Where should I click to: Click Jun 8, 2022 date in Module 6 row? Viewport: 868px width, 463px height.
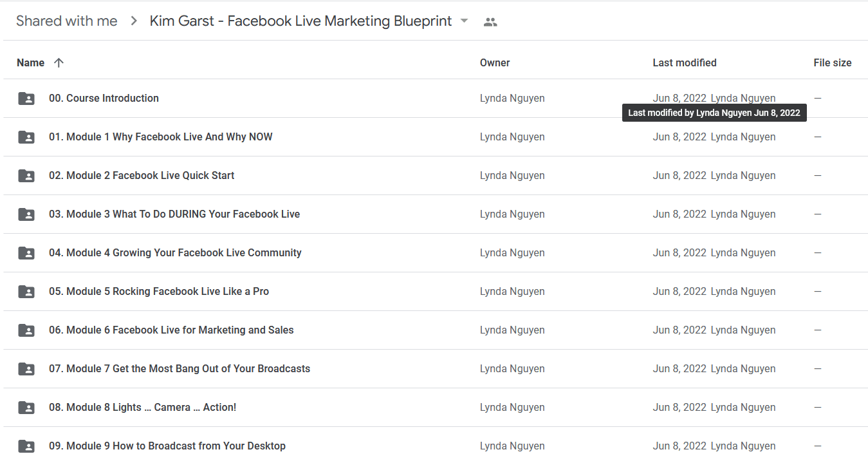point(679,330)
